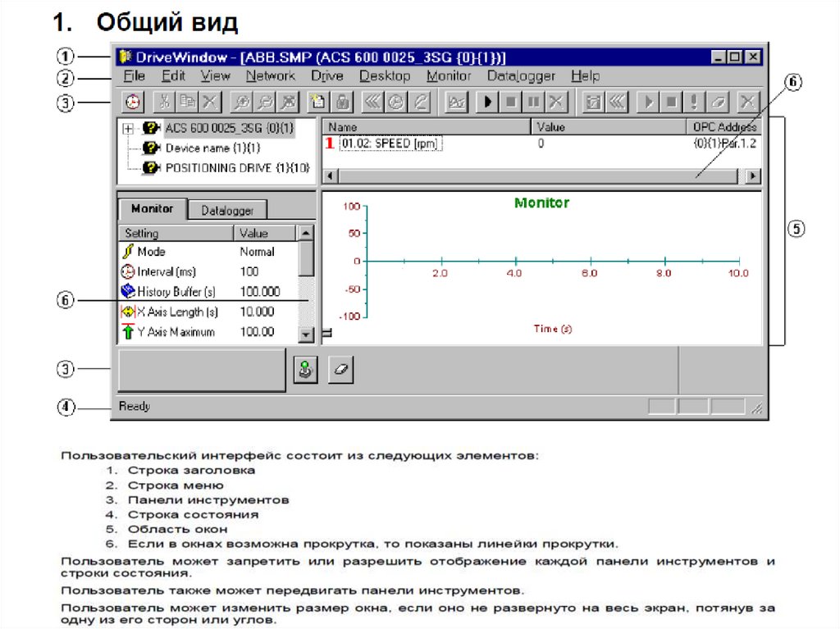Open the Desktop menu
Viewport: 840px width, 629px height.
pos(385,76)
